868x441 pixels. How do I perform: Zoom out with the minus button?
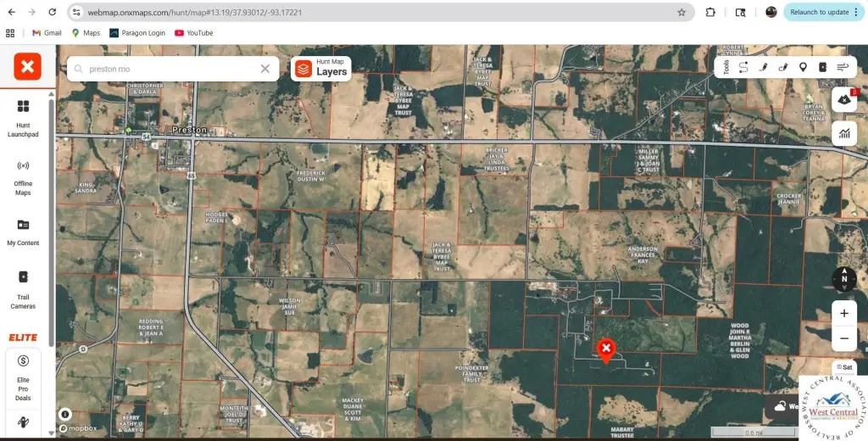[843, 338]
